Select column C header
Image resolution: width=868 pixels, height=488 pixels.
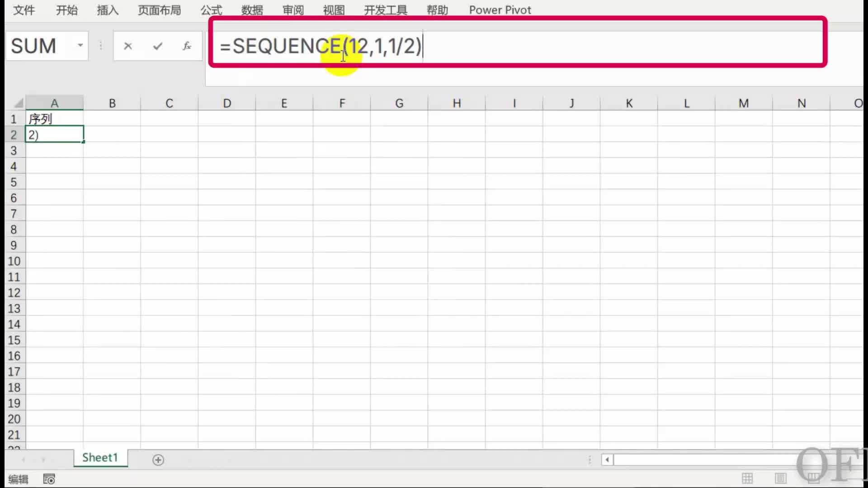tap(169, 103)
